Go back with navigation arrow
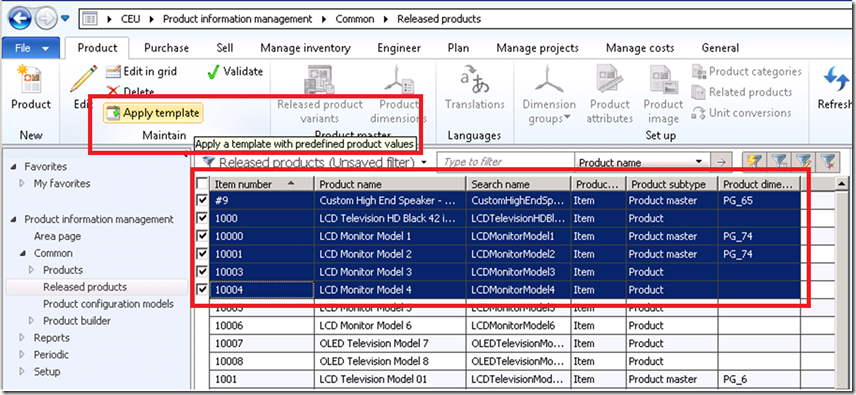 click(x=20, y=20)
